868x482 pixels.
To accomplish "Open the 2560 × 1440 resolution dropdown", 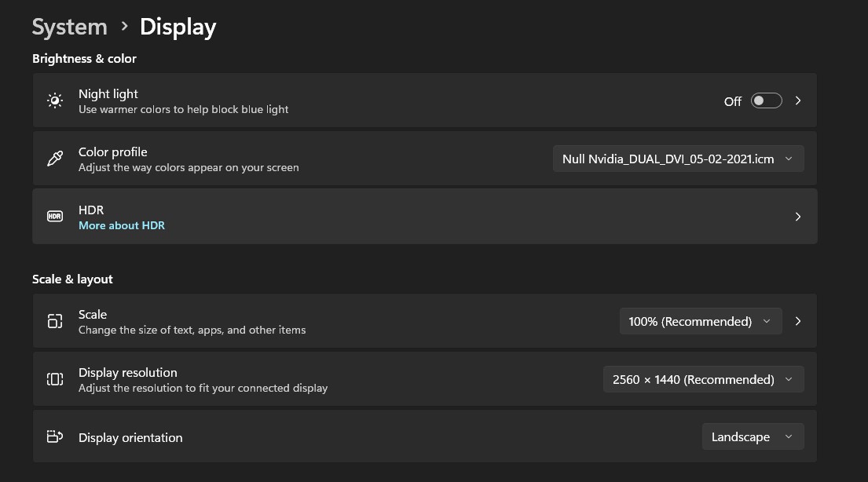I will [x=703, y=380].
